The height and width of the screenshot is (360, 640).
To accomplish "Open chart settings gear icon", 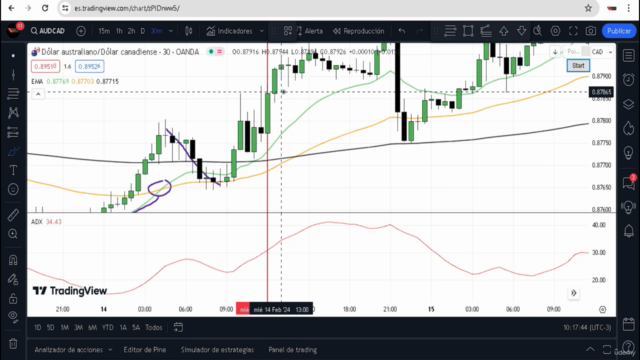I will (555, 31).
